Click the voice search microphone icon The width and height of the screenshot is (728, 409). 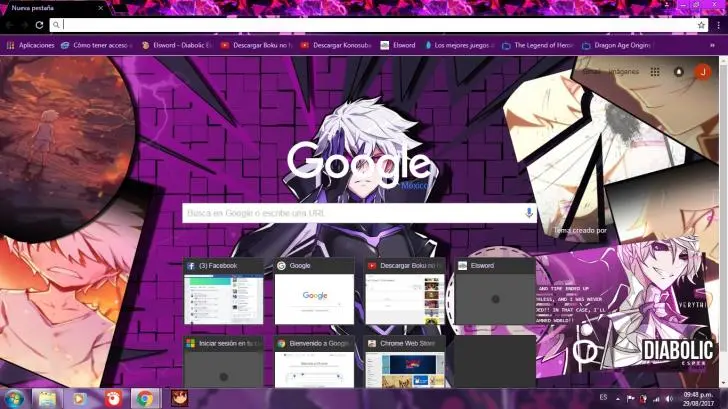tap(529, 213)
